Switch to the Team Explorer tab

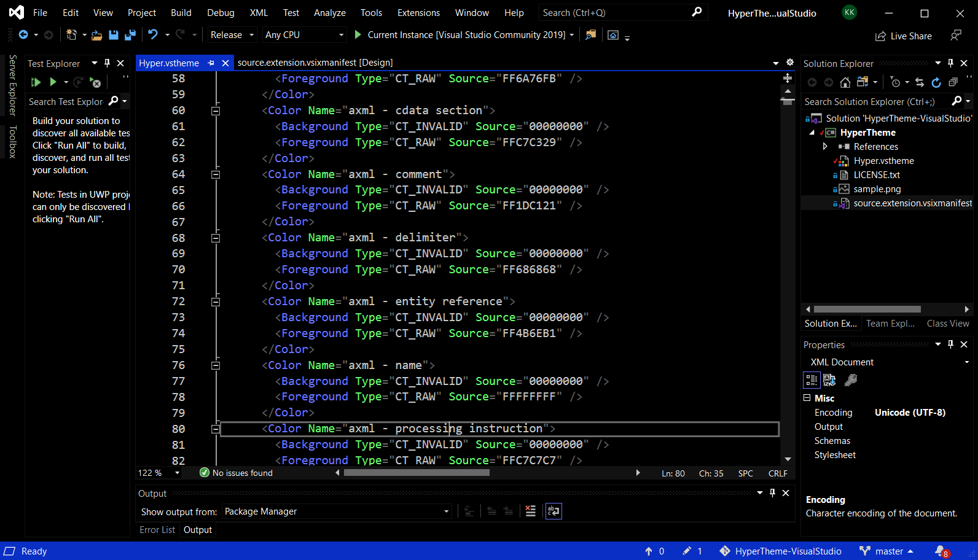[x=890, y=324]
